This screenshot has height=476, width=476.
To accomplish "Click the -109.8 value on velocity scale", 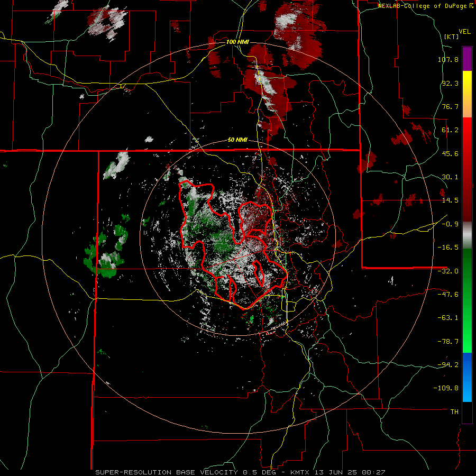I will pos(446,388).
